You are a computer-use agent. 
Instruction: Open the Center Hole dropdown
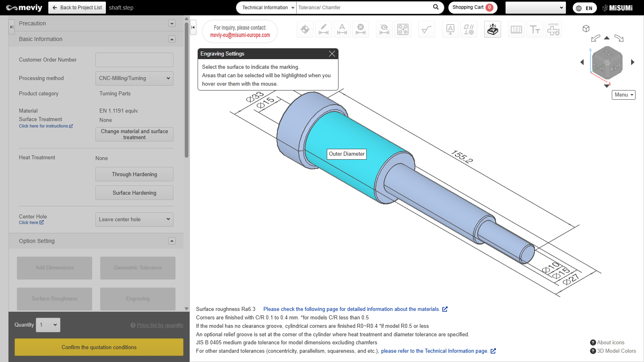(x=134, y=220)
